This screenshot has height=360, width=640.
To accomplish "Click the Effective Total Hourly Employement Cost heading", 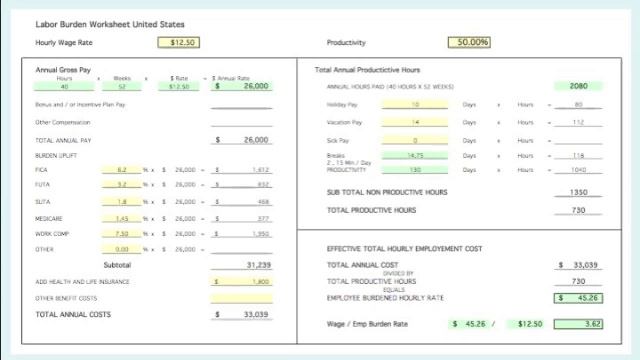I will pyautogui.click(x=404, y=249).
